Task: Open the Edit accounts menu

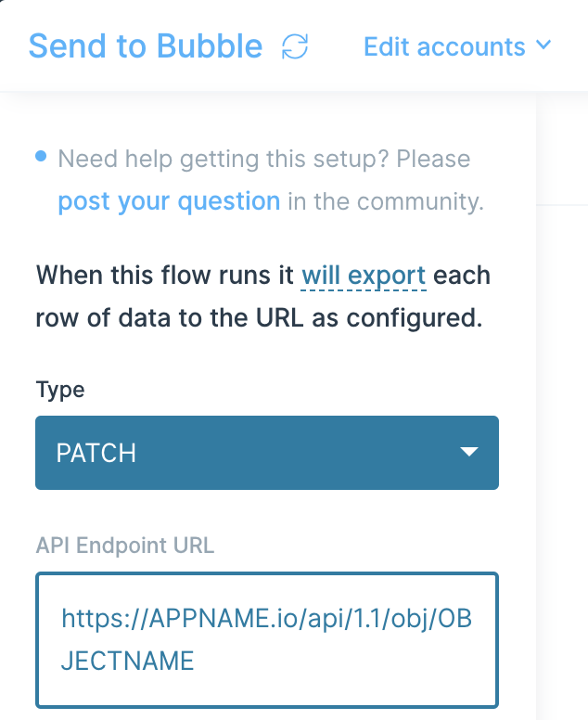Action: click(457, 46)
